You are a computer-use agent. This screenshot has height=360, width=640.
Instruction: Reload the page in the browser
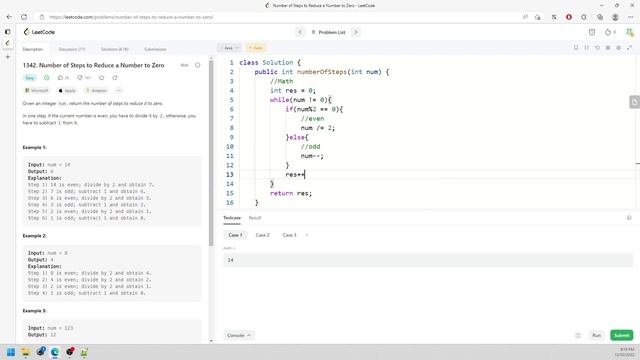[24, 17]
